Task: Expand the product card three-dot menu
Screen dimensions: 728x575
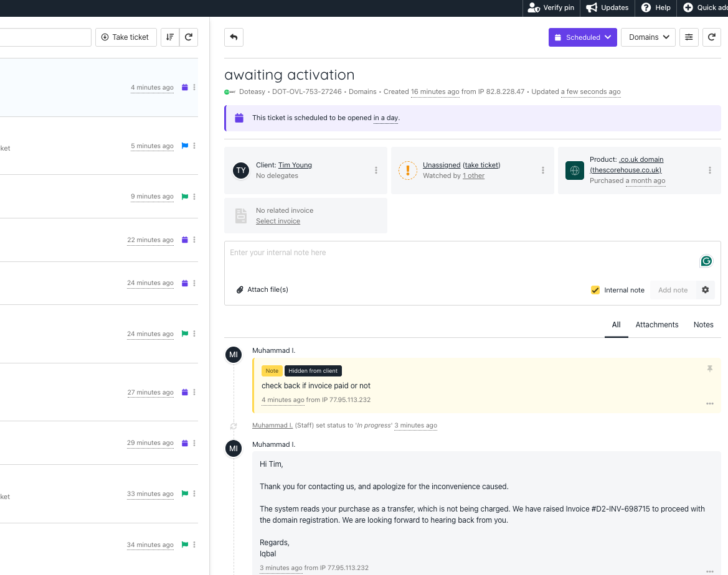Action: pyautogui.click(x=710, y=171)
